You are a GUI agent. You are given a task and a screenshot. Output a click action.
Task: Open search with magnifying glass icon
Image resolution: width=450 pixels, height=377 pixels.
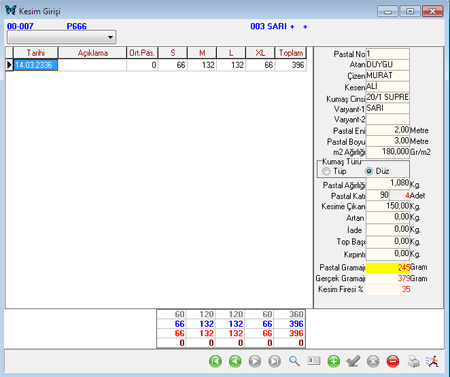point(294,361)
